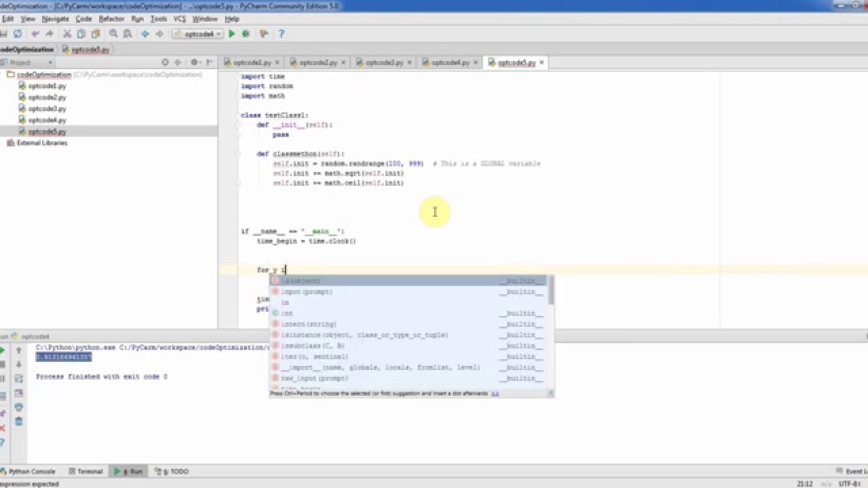The image size is (868, 488).
Task: Select optcode1.py in the Project tree
Action: click(47, 86)
